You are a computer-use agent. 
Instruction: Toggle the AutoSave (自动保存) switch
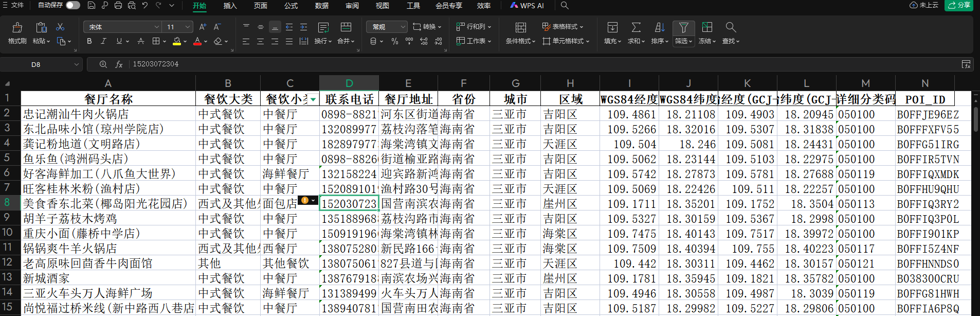72,5
